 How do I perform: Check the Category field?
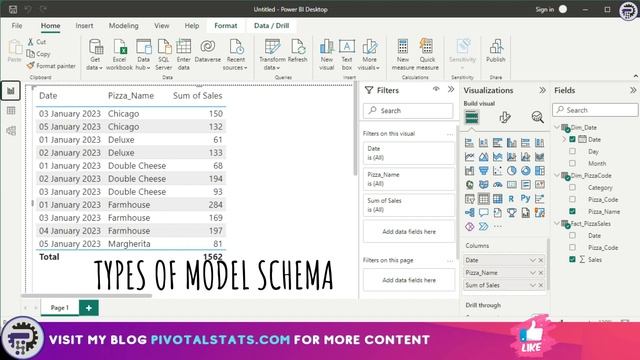point(572,187)
